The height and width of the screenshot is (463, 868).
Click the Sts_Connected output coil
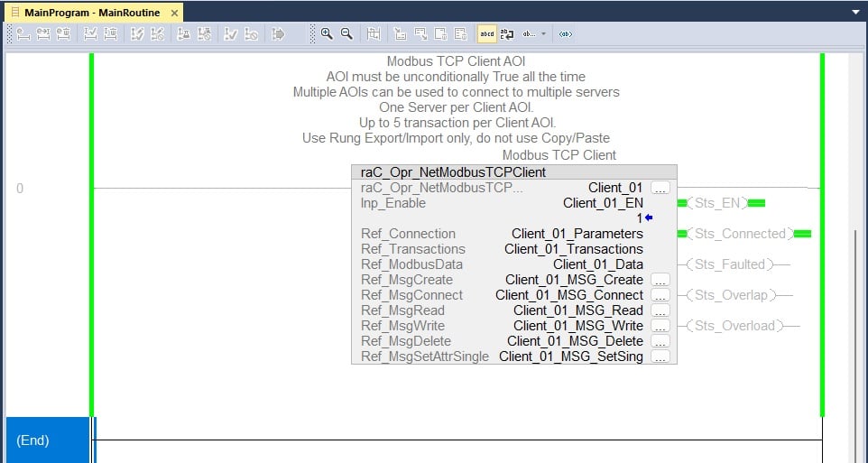(740, 234)
